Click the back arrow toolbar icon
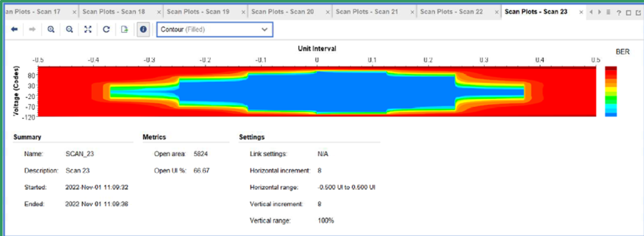The height and width of the screenshot is (236, 644). pyautogui.click(x=14, y=30)
